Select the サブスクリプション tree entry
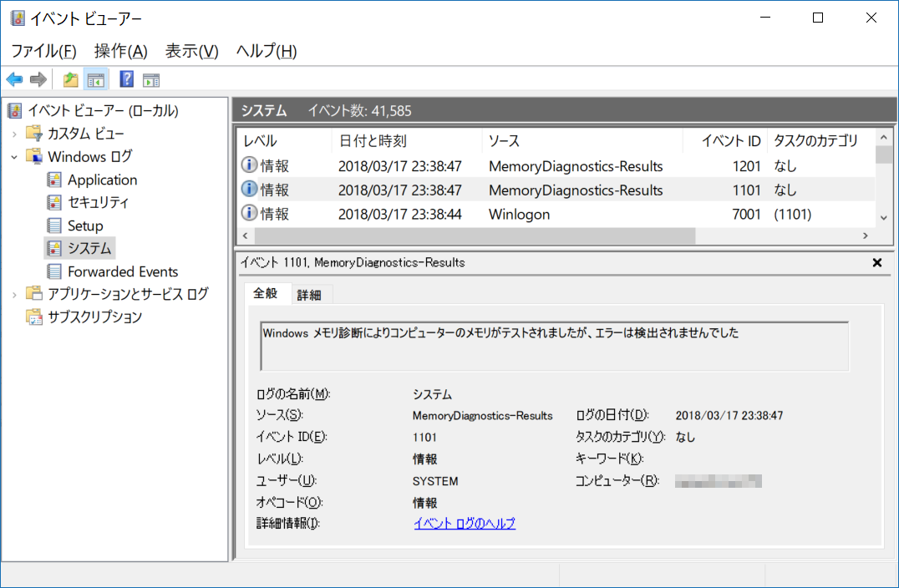The height and width of the screenshot is (588, 899). coord(94,317)
